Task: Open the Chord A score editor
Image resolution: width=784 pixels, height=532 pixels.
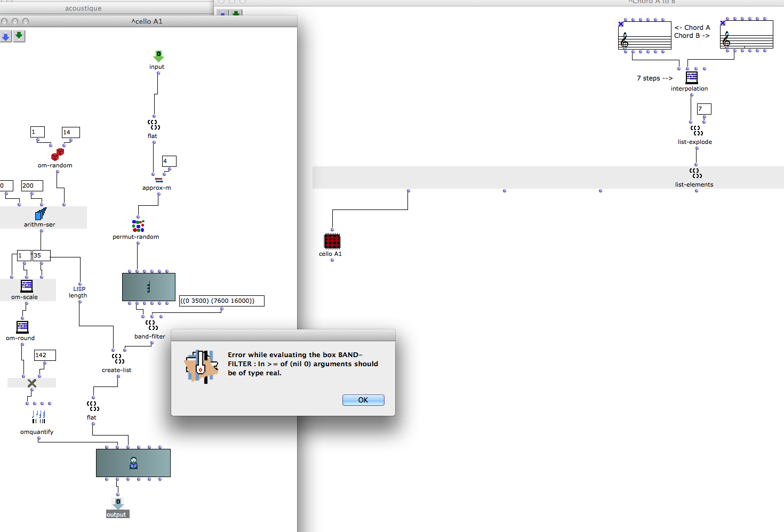Action: (644, 36)
